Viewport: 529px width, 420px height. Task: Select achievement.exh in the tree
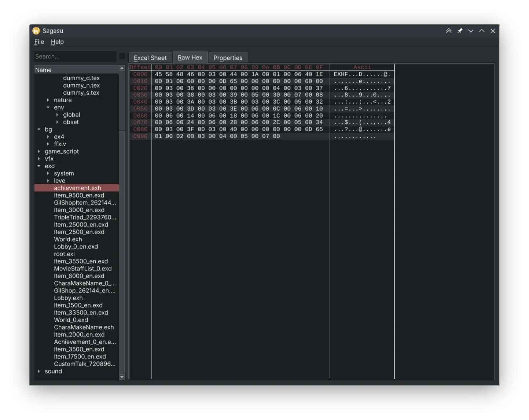[77, 188]
